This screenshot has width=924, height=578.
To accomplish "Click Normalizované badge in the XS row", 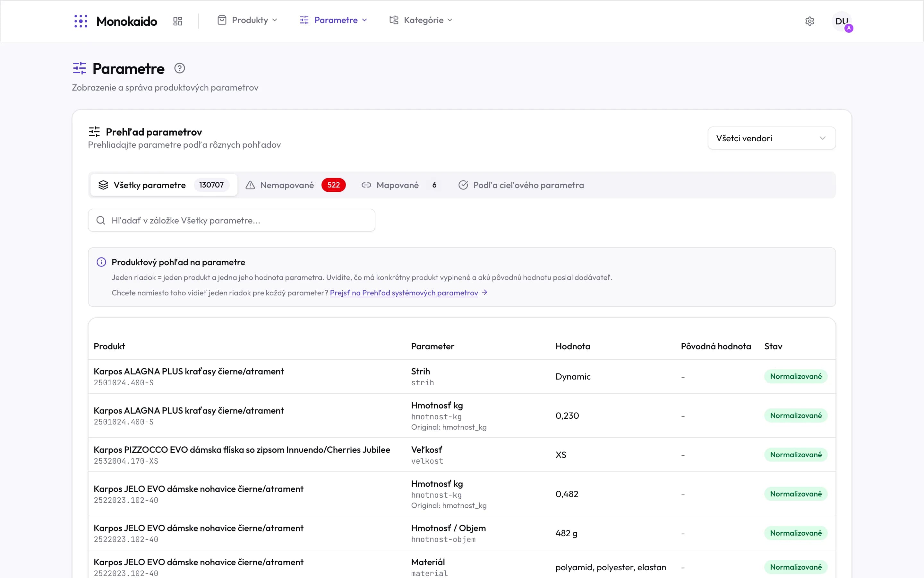I will pyautogui.click(x=796, y=455).
